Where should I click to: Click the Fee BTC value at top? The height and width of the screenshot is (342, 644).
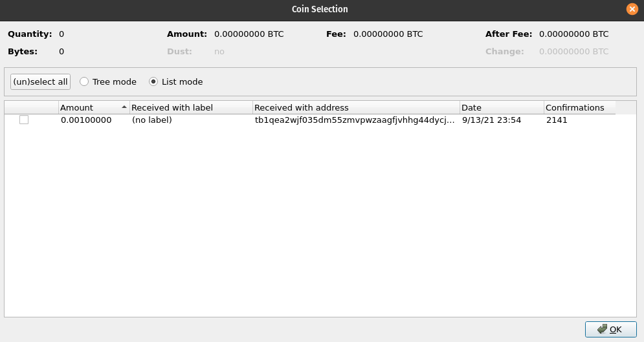coord(388,34)
